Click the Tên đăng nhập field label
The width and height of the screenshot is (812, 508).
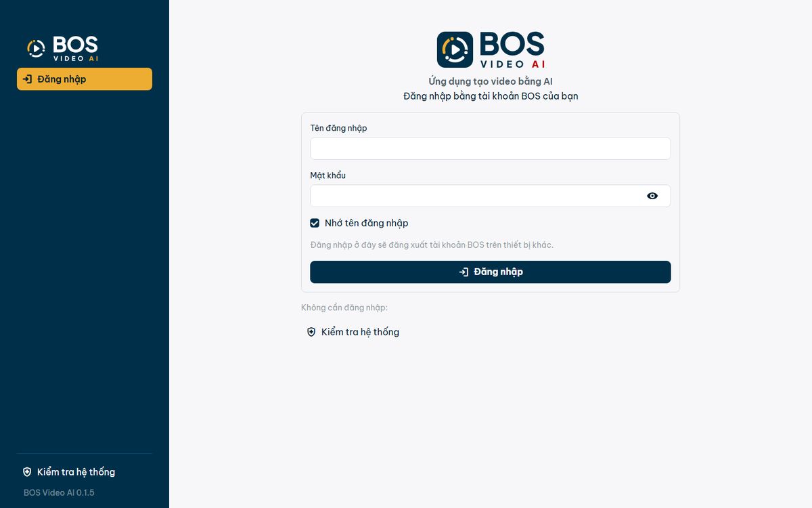pyautogui.click(x=338, y=128)
